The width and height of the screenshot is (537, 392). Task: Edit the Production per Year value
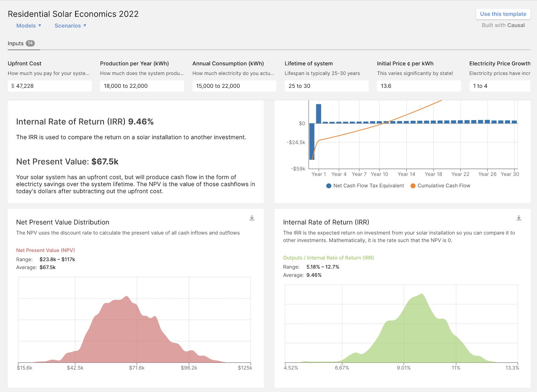[142, 86]
